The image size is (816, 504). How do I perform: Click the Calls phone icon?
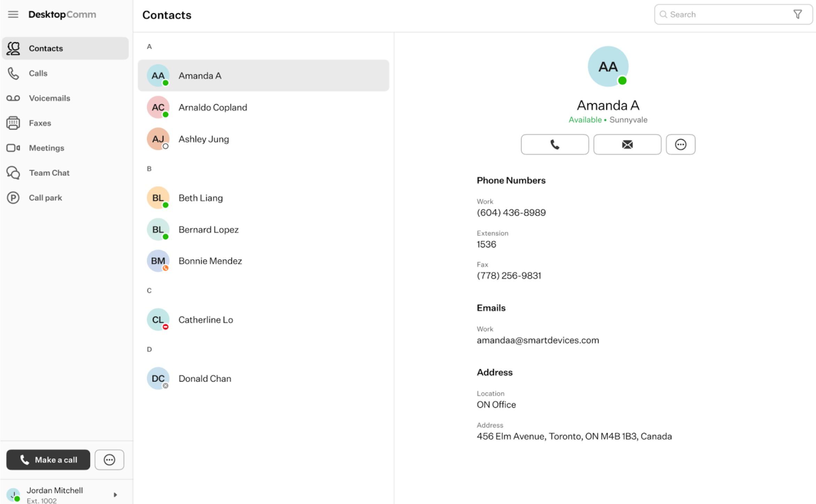click(13, 73)
